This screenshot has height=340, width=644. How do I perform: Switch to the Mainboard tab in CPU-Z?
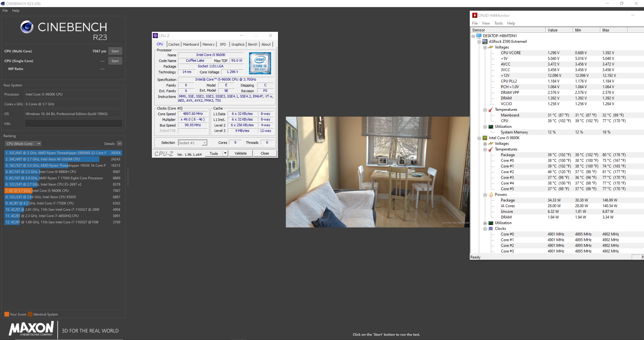[191, 44]
